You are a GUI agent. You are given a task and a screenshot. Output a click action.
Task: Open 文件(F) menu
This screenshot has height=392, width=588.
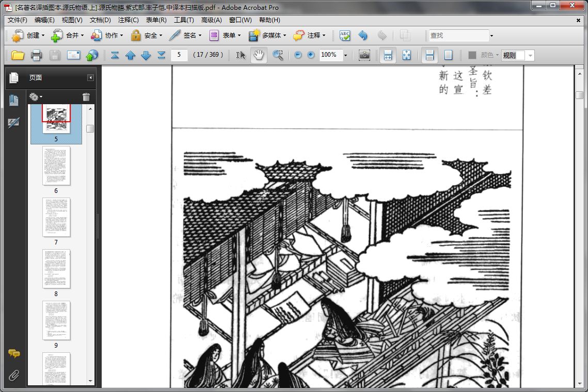click(x=17, y=20)
